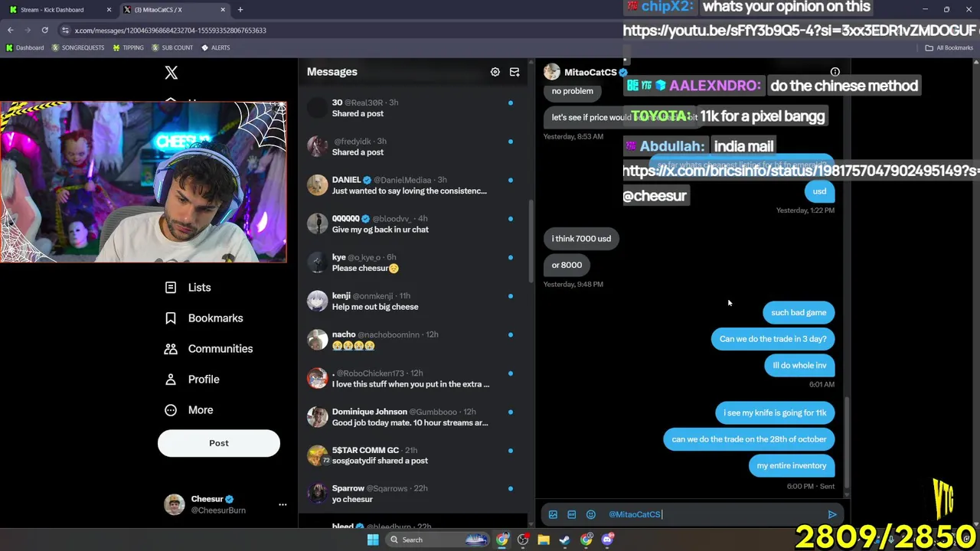The image size is (980, 551).
Task: Open conversation info icon for MitaoCatCS
Action: [x=835, y=72]
